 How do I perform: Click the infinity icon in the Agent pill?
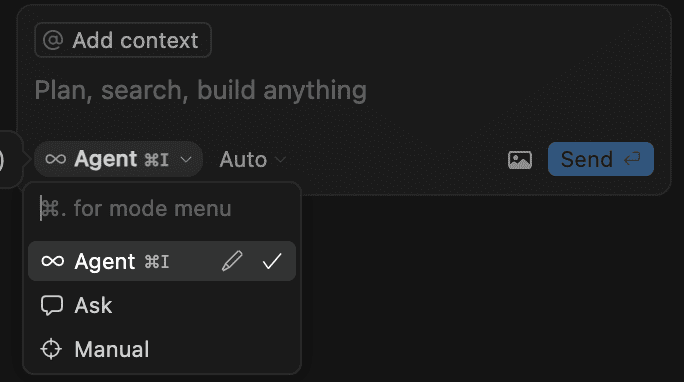(x=56, y=159)
